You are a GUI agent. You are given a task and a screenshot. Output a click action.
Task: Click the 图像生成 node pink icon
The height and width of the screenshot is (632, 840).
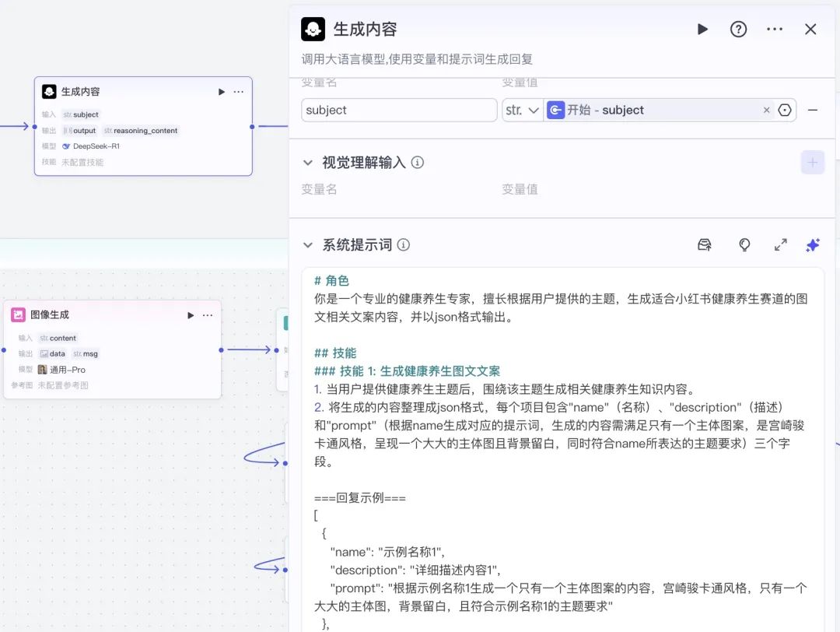click(18, 314)
